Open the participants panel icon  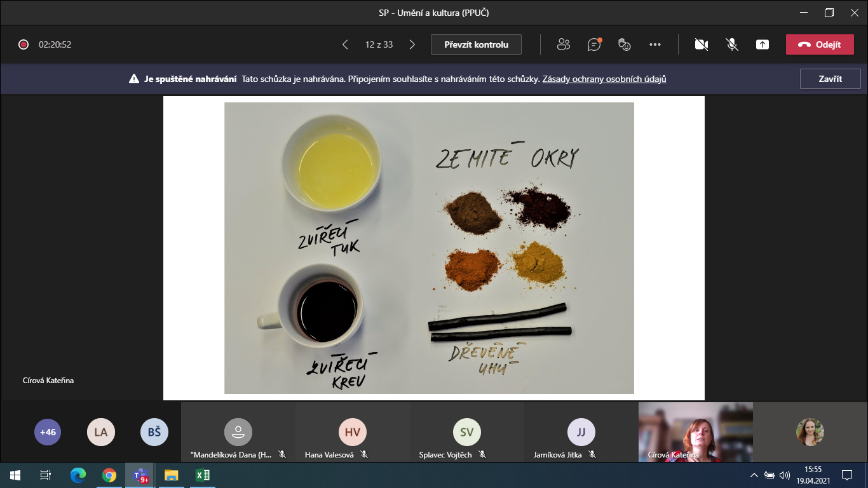click(x=563, y=44)
